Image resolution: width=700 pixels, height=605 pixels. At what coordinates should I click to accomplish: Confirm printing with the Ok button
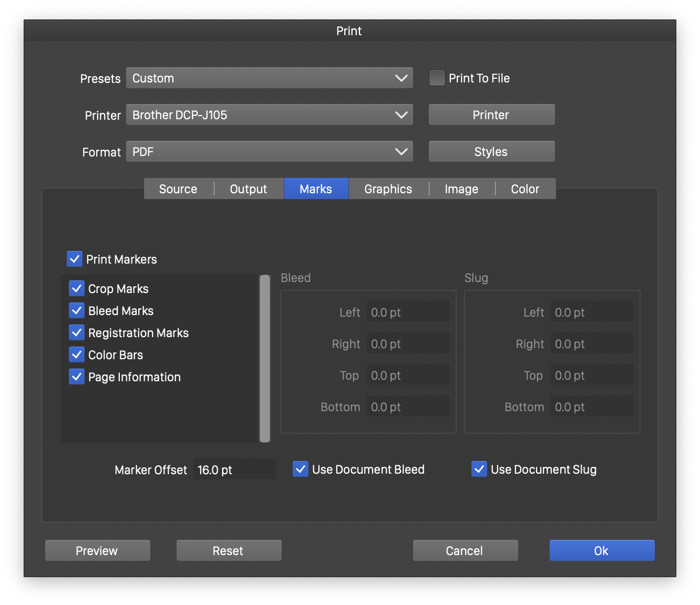click(x=602, y=550)
